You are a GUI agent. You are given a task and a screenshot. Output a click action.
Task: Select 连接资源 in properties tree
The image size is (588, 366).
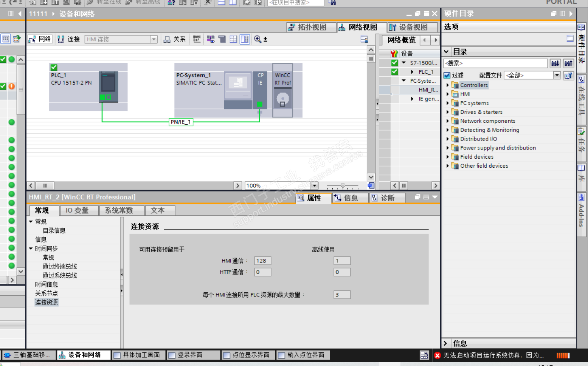[x=47, y=302]
